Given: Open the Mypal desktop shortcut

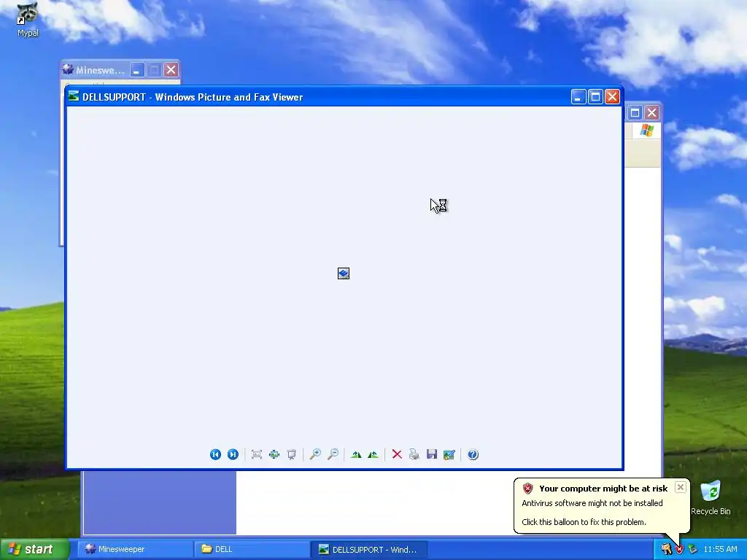Looking at the screenshot, I should coord(28,20).
